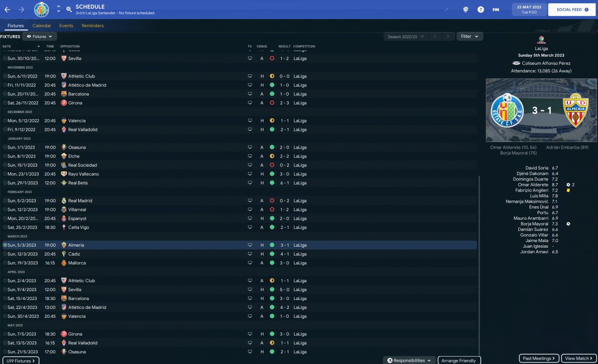Switch to the Calendar tab
The width and height of the screenshot is (598, 364).
[42, 26]
